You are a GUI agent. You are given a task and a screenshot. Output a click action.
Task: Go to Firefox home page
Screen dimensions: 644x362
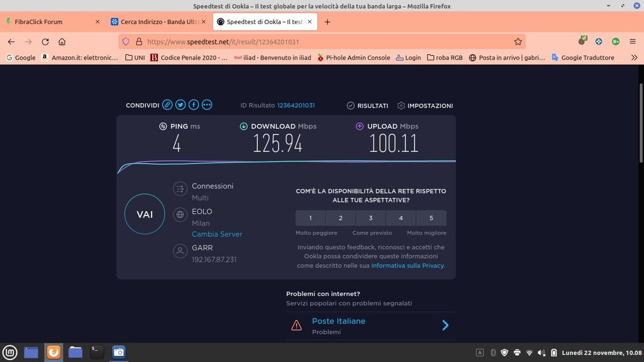click(x=62, y=41)
